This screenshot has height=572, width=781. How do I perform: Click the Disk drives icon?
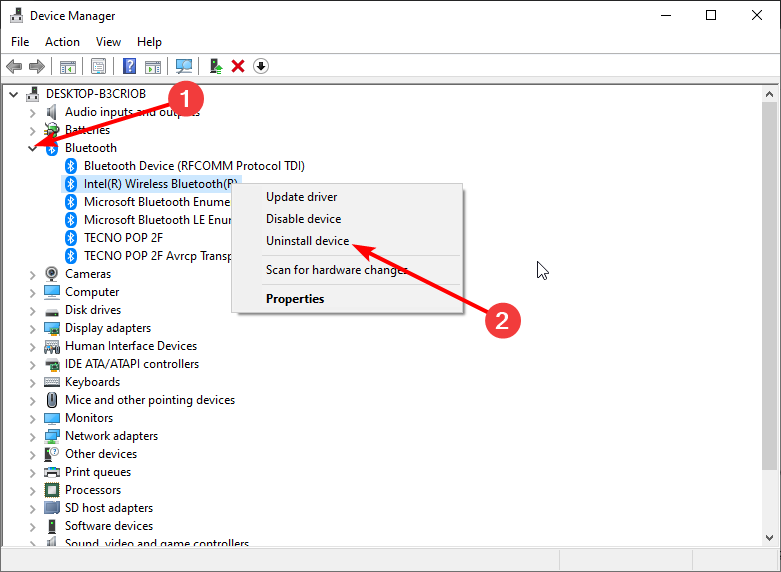pyautogui.click(x=52, y=312)
